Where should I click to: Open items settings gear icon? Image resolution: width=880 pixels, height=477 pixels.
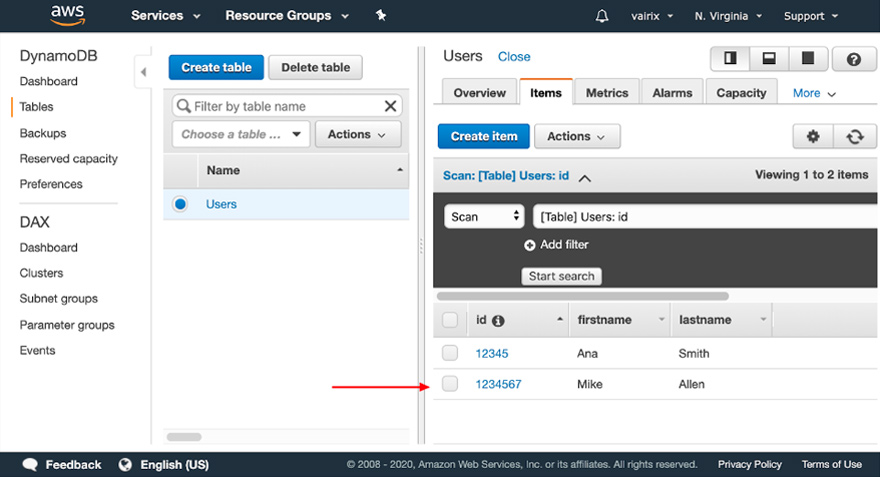click(813, 136)
